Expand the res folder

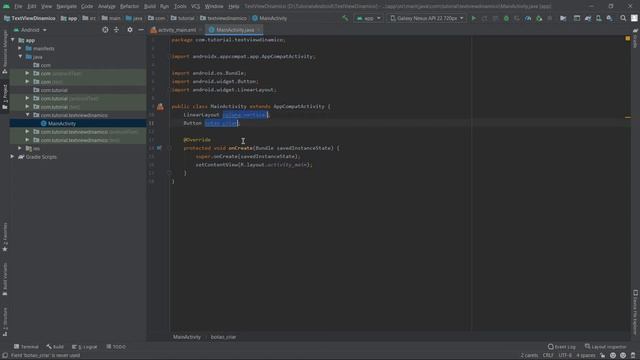point(20,149)
